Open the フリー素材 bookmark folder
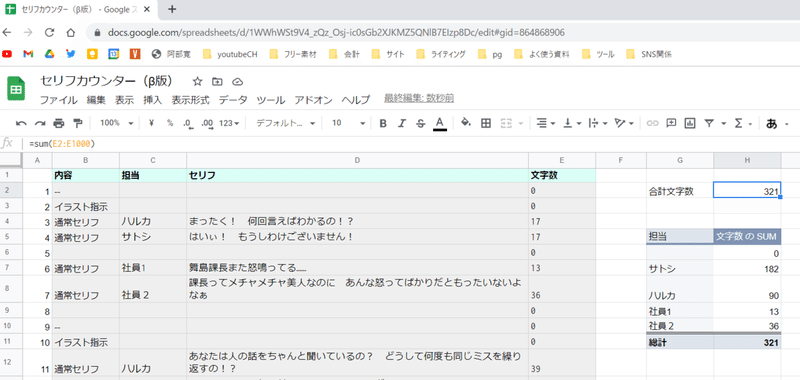 pos(293,54)
